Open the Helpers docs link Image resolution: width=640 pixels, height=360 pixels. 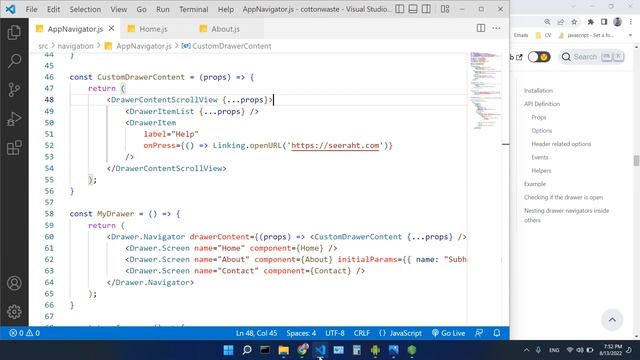click(541, 171)
